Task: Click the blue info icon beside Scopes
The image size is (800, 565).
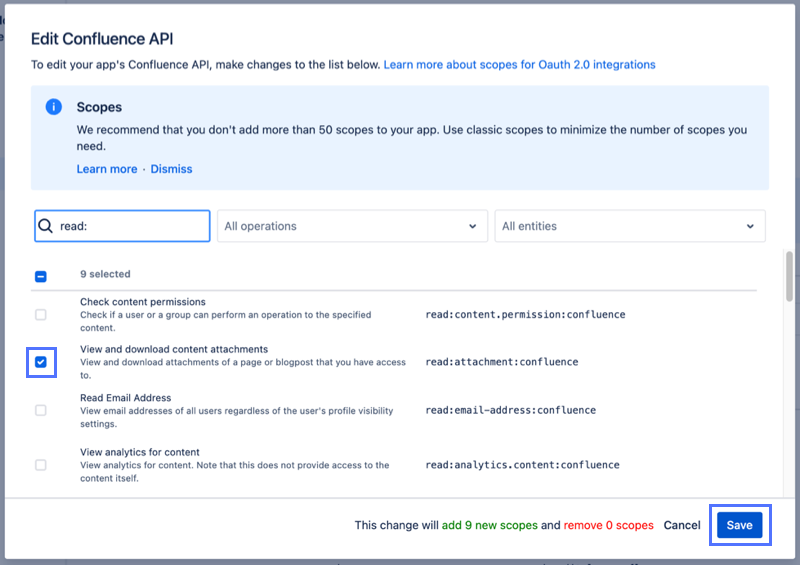Action: 54,107
